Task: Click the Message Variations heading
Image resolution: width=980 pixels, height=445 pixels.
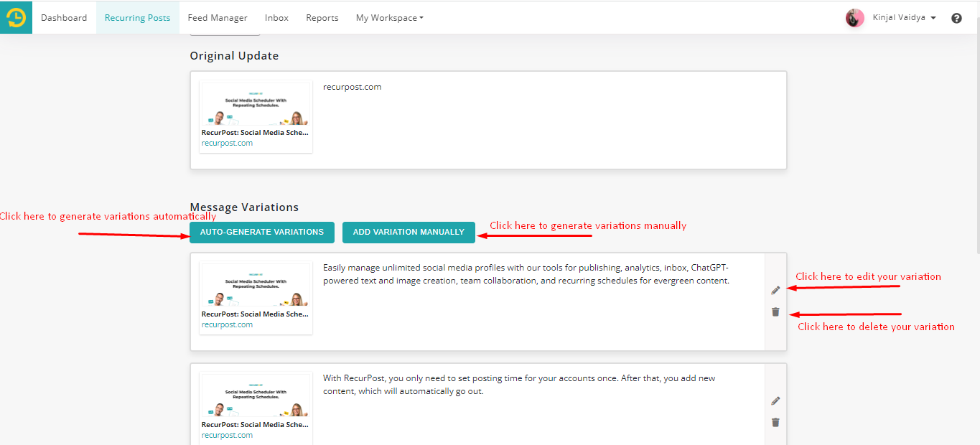Action: [244, 207]
